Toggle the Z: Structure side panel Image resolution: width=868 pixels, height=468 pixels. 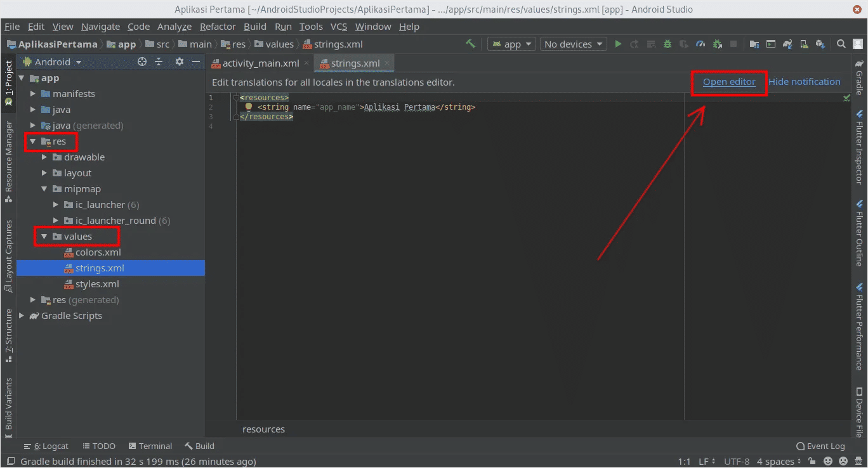click(8, 335)
